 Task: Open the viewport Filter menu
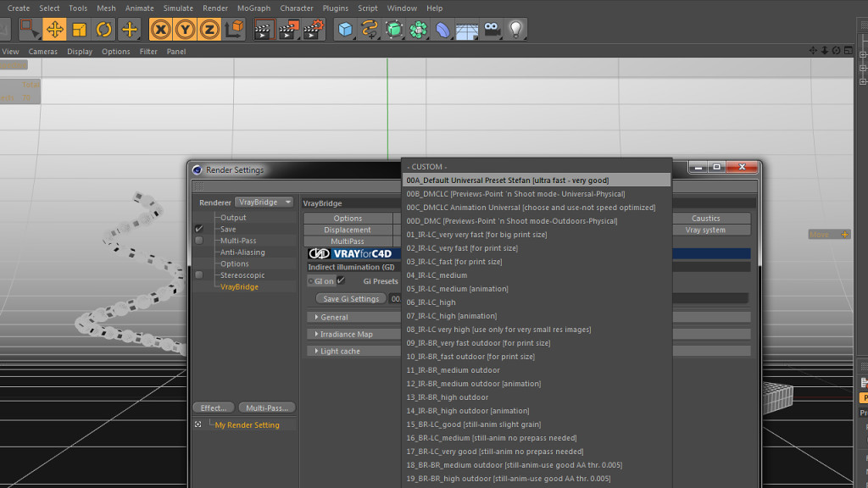(148, 52)
